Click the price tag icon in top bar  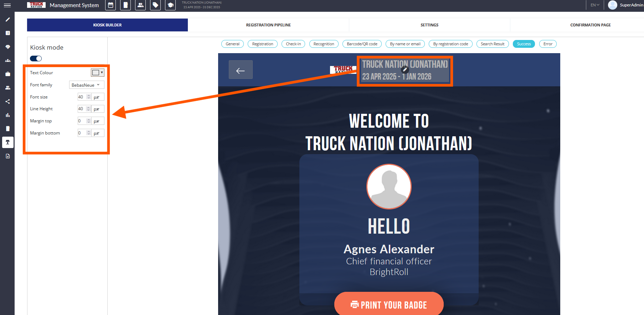[x=155, y=5]
